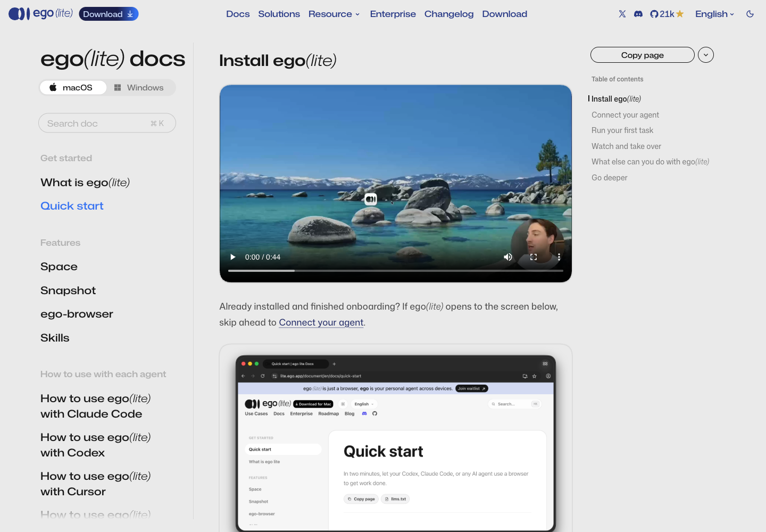
Task: Open the GitHub 21k stars link
Action: [x=667, y=14]
